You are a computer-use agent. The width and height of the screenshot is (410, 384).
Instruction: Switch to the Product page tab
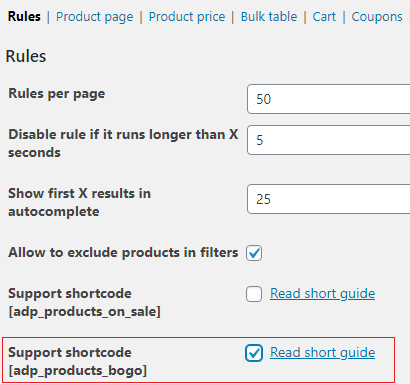[x=95, y=17]
